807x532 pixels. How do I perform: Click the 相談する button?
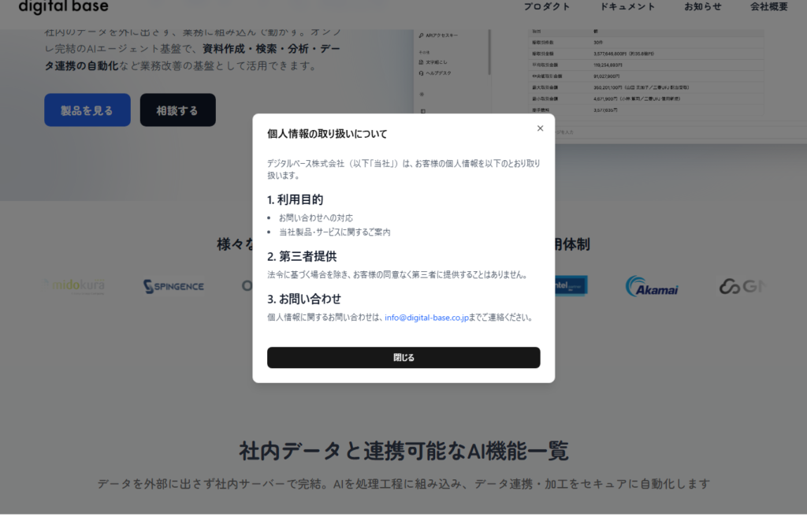[177, 110]
